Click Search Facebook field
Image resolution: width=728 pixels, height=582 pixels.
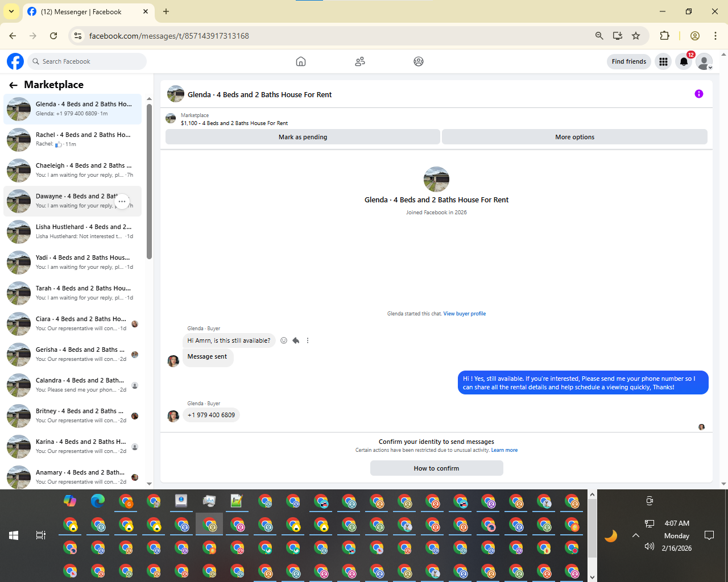point(87,61)
